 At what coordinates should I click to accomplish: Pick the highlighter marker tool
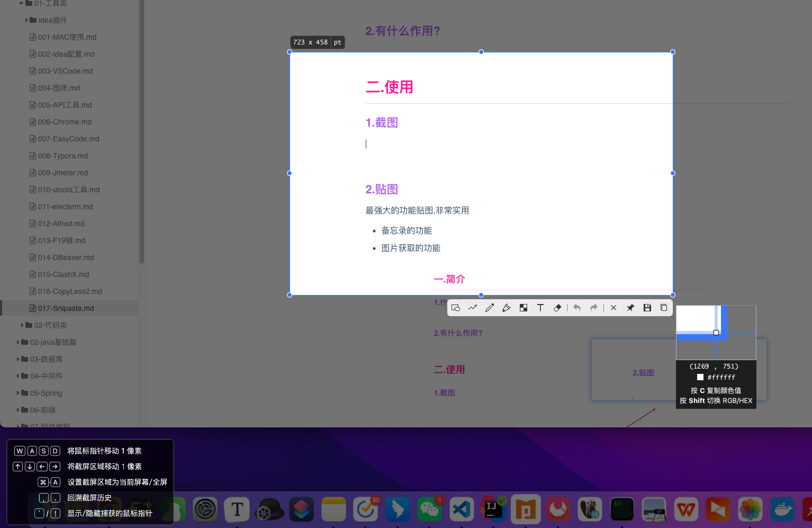507,308
